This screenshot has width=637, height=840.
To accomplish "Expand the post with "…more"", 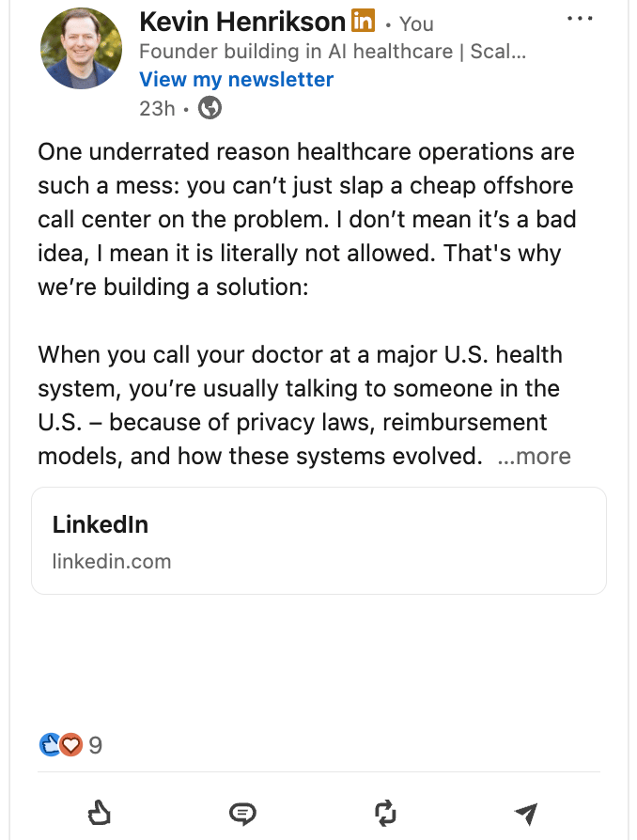I will tap(534, 457).
